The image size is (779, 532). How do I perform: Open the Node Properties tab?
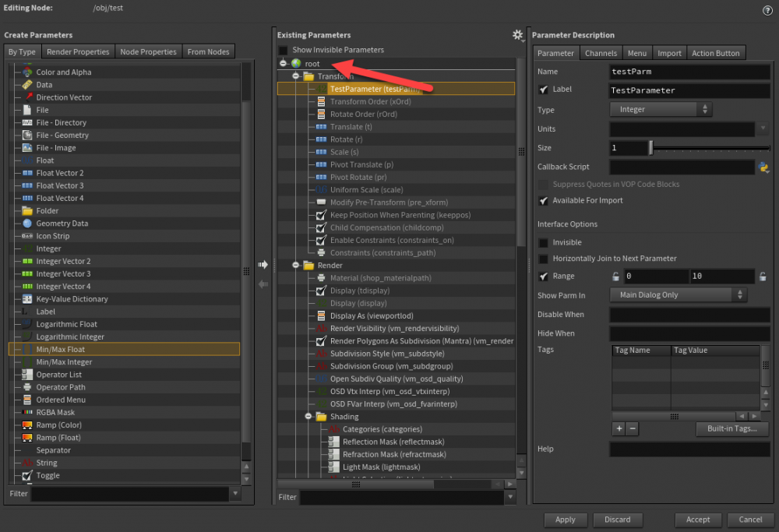click(148, 52)
